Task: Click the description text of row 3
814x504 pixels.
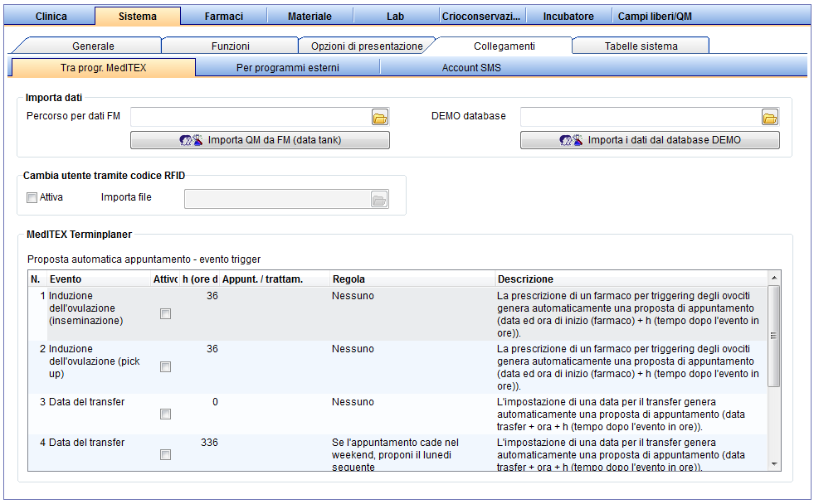Action: [x=621, y=414]
